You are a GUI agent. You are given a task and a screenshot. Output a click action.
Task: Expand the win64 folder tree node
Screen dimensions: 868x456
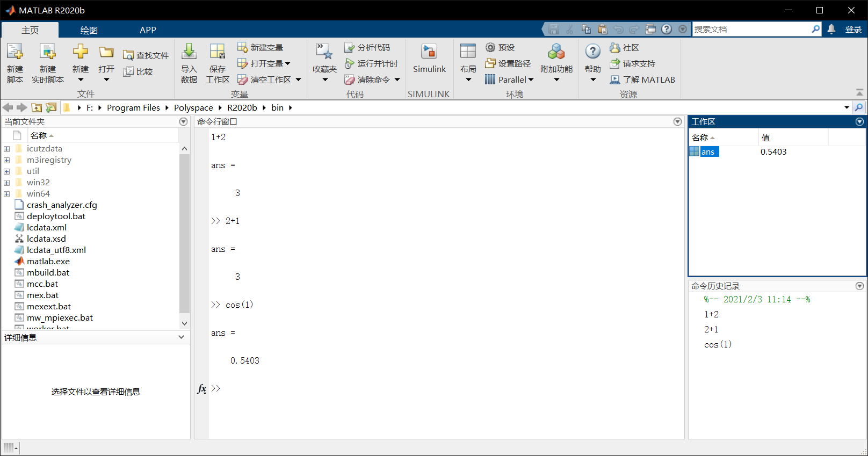pyautogui.click(x=6, y=194)
